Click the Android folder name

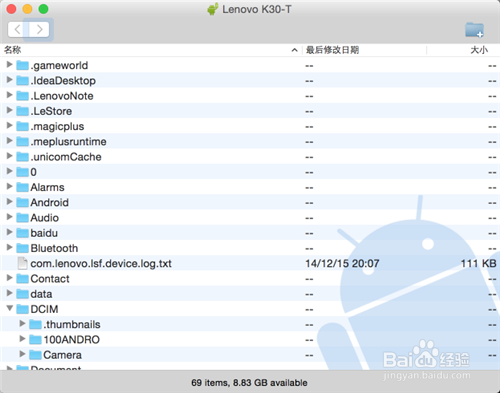pyautogui.click(x=50, y=203)
